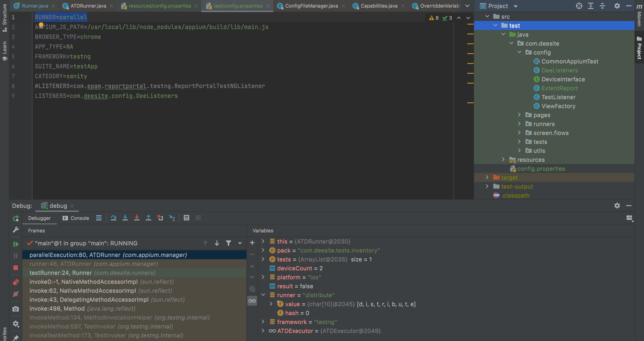Click the Rerun debug green arrow icon
This screenshot has height=341, width=644.
(x=16, y=218)
